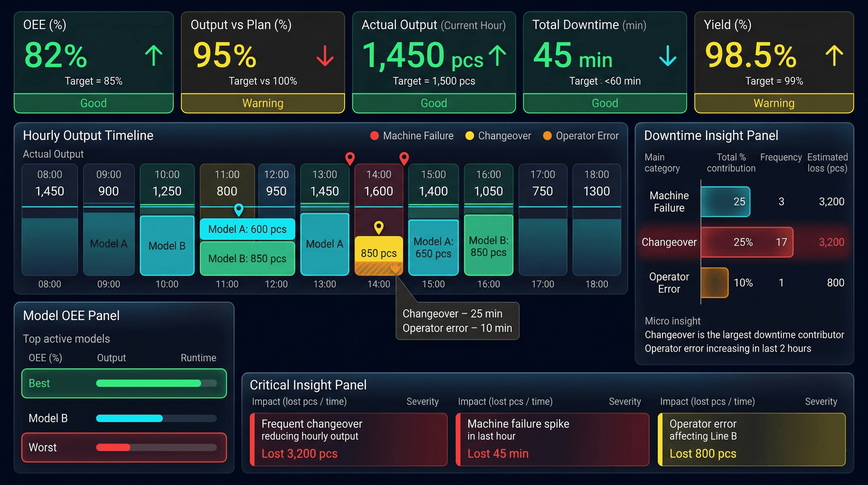Image resolution: width=868 pixels, height=485 pixels.
Task: Click the cyan pin marker in 11:00 column
Action: (x=238, y=209)
